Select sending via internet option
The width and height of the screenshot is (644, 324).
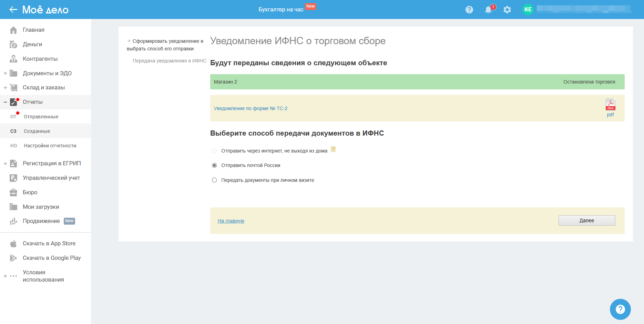coord(214,151)
